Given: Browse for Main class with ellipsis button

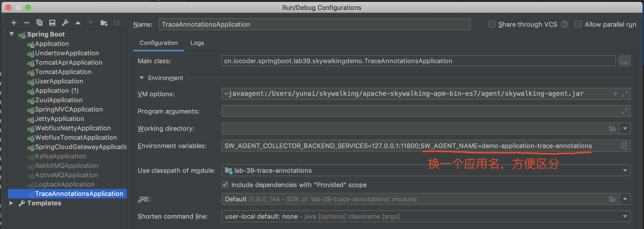Looking at the screenshot, I should 624,61.
